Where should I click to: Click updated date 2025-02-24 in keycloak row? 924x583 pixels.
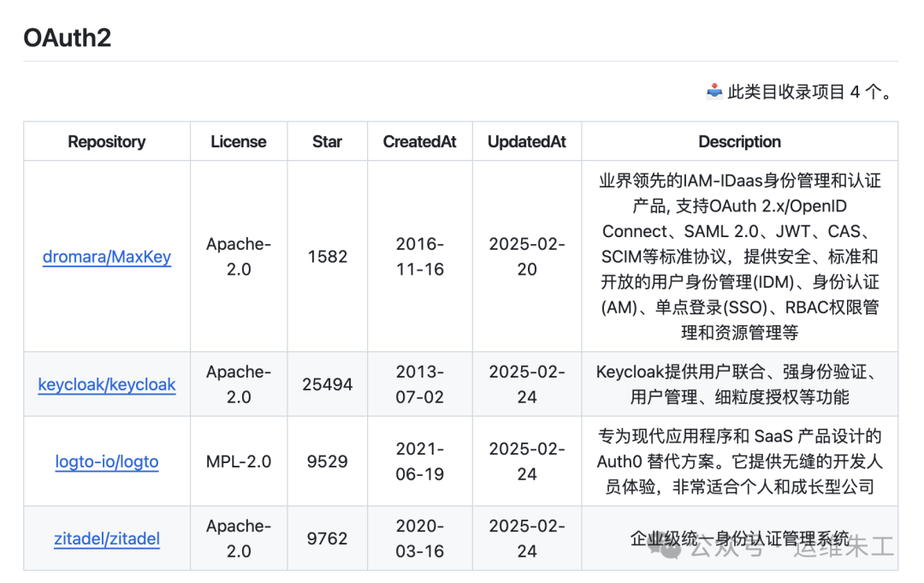point(527,384)
